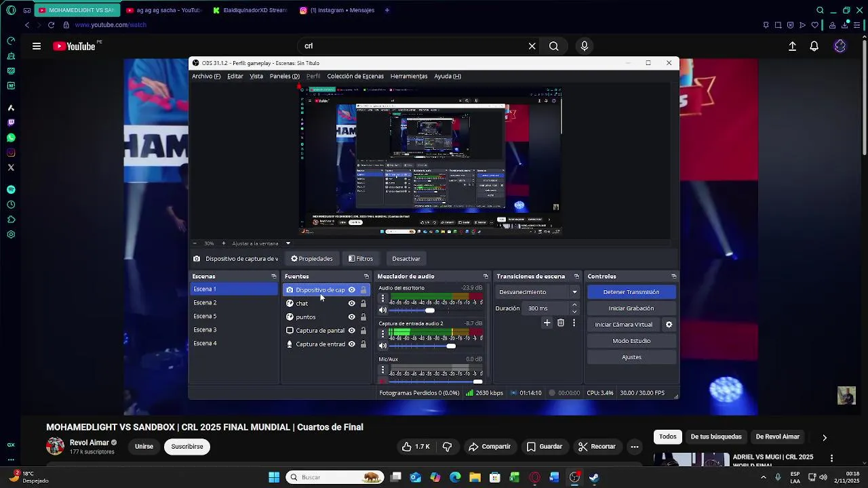
Task: Toggle lock on Dispositivo de captura source
Action: click(x=363, y=290)
